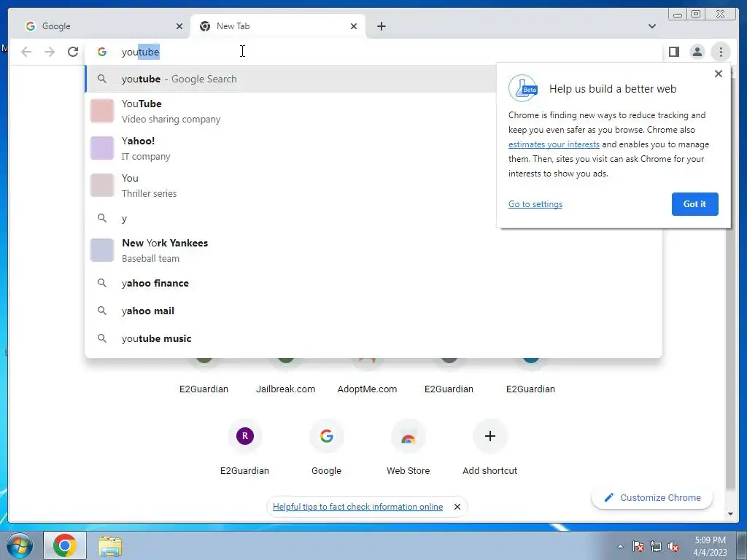This screenshot has height=560, width=747.
Task: Reload the page with the refresh icon
Action: tap(73, 52)
